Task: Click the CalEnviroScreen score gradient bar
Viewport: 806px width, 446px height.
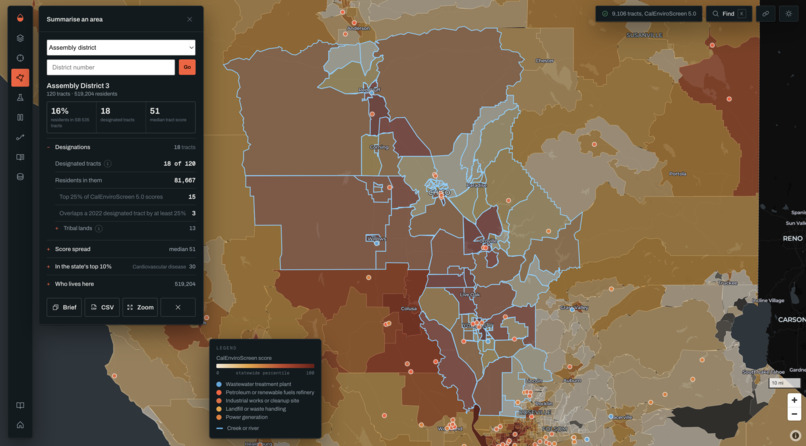Action: (265, 366)
